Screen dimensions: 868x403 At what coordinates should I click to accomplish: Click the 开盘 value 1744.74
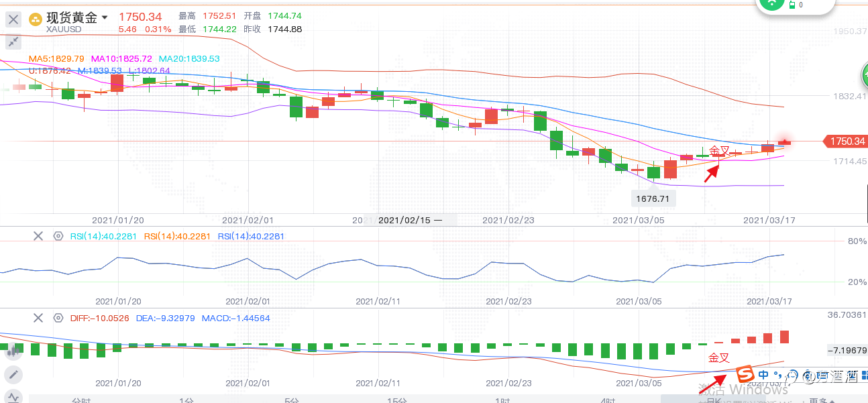pyautogui.click(x=284, y=16)
